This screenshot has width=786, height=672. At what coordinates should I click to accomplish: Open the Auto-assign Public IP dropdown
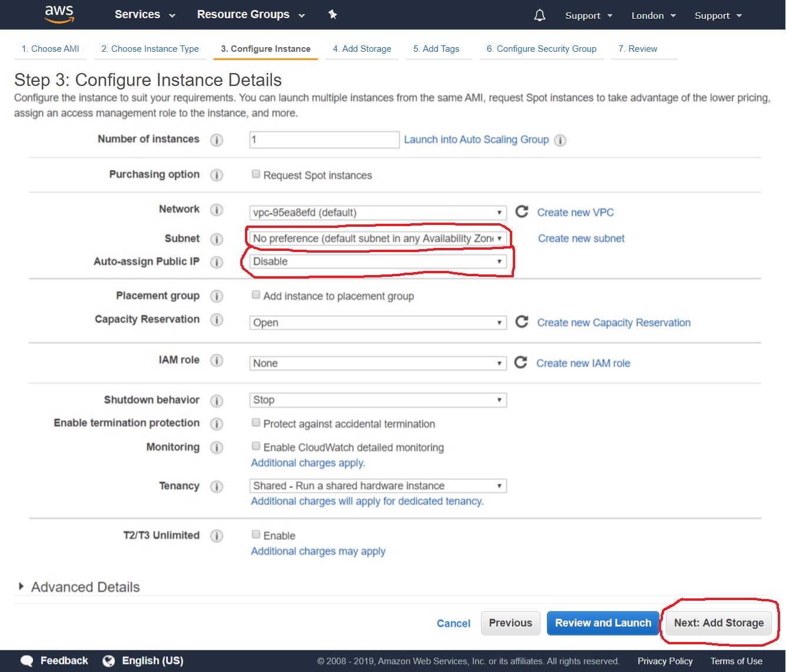point(377,261)
